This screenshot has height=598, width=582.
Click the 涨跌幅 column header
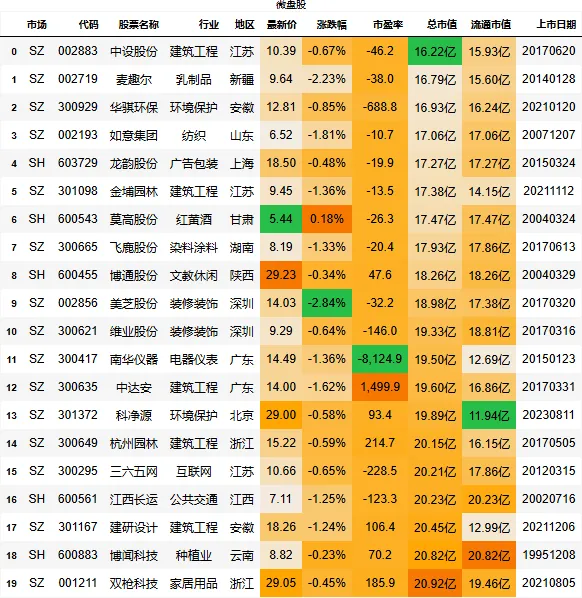tap(331, 25)
